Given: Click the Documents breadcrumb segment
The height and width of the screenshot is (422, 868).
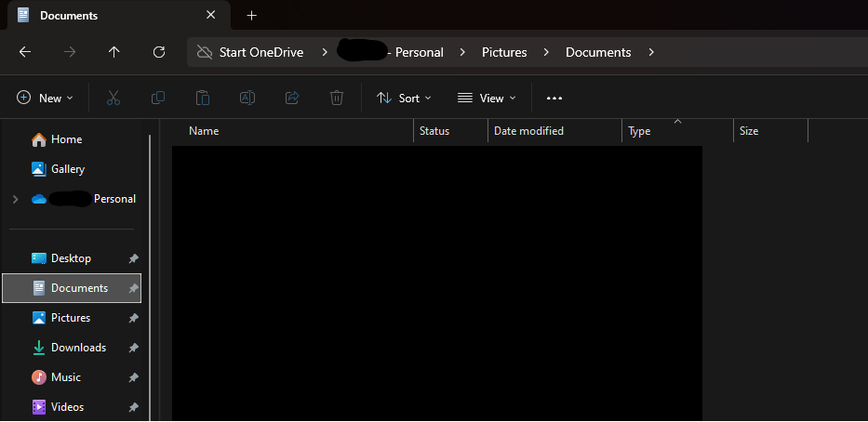Looking at the screenshot, I should (x=598, y=53).
